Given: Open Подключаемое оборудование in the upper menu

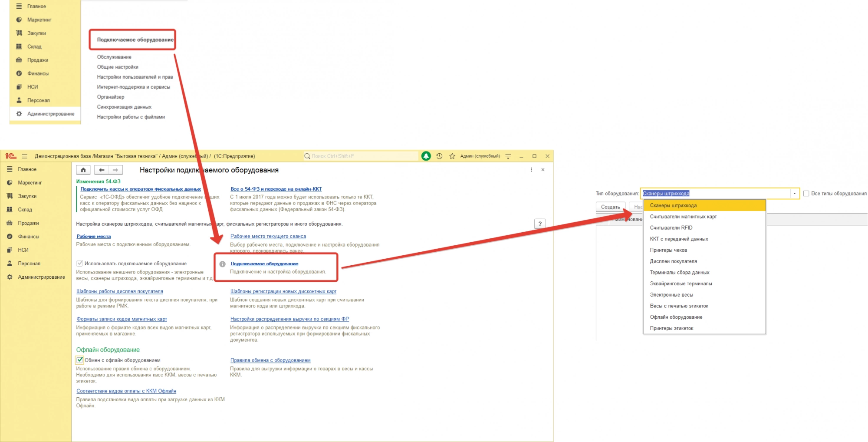Looking at the screenshot, I should click(x=135, y=40).
